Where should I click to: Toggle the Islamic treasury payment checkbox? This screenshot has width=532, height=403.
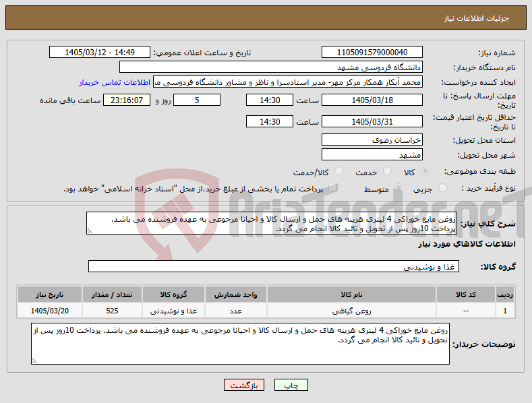pos(333,187)
